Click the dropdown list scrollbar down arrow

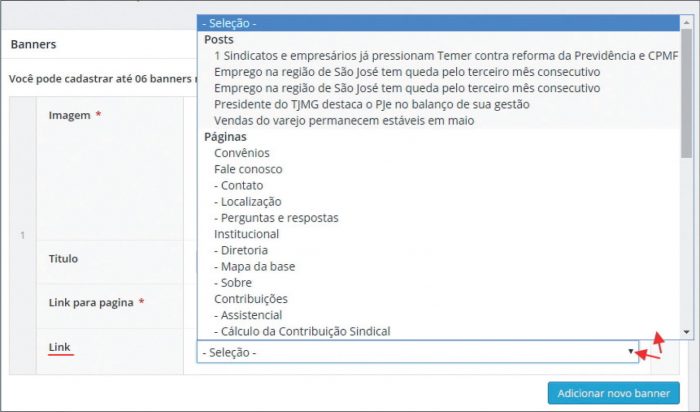coord(686,331)
